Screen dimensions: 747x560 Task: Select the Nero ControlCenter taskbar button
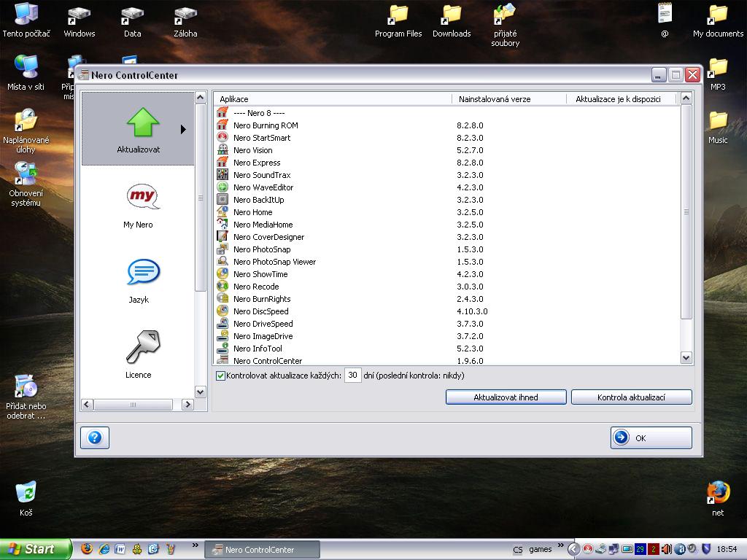(x=262, y=550)
